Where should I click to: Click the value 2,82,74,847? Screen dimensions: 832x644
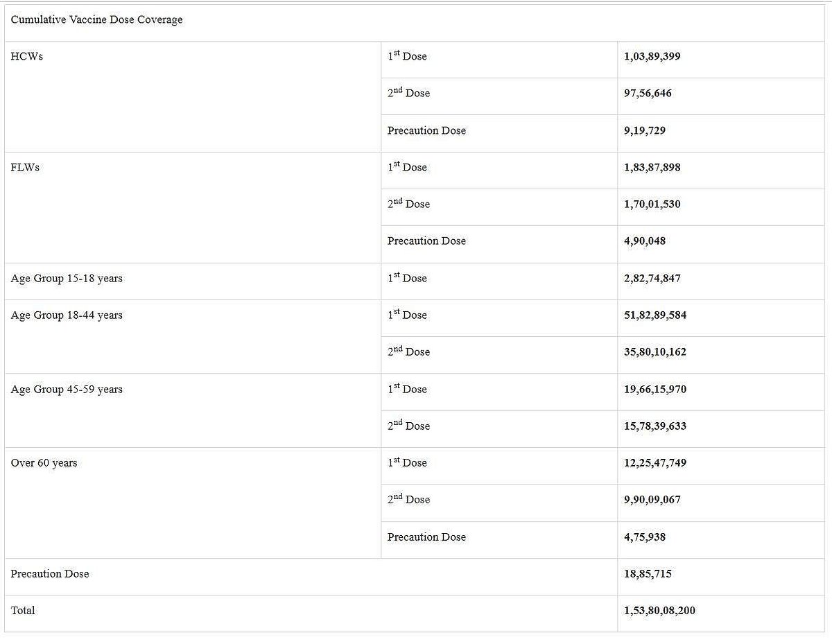coord(652,278)
